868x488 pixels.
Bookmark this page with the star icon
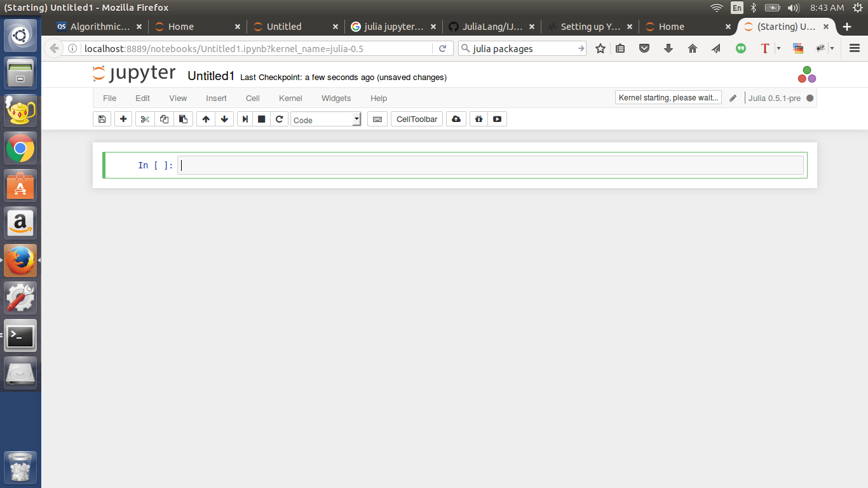(600, 48)
